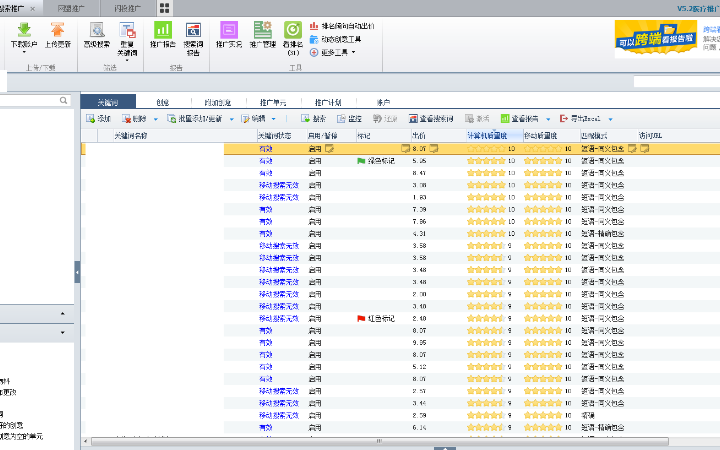This screenshot has width=720, height=450.
Task: Open dropdown arrow next to 批量添加/更新
Action: point(231,119)
